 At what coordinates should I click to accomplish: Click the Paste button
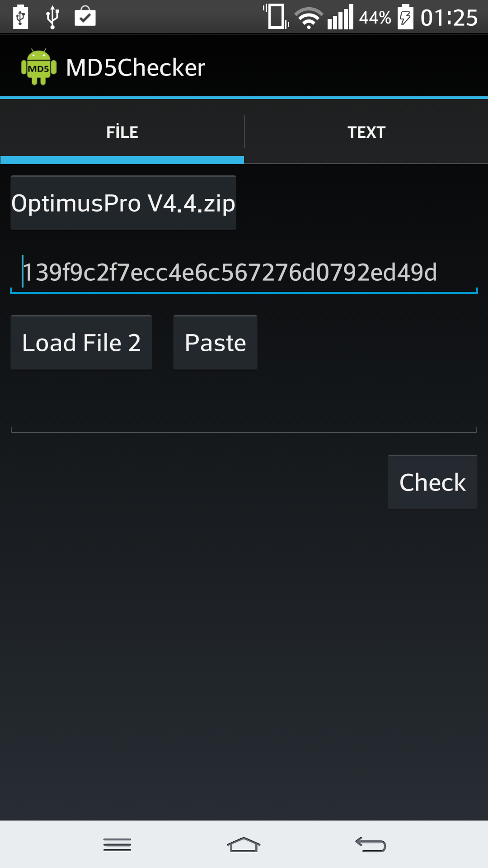click(216, 343)
